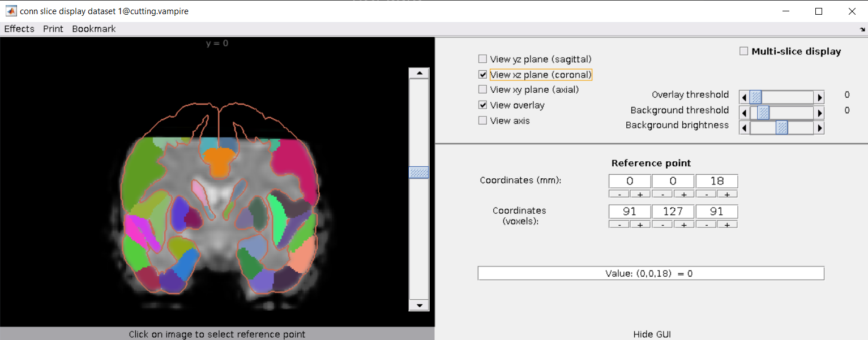Click the mm z-coordinate field showing 18
The width and height of the screenshot is (868, 340).
717,181
